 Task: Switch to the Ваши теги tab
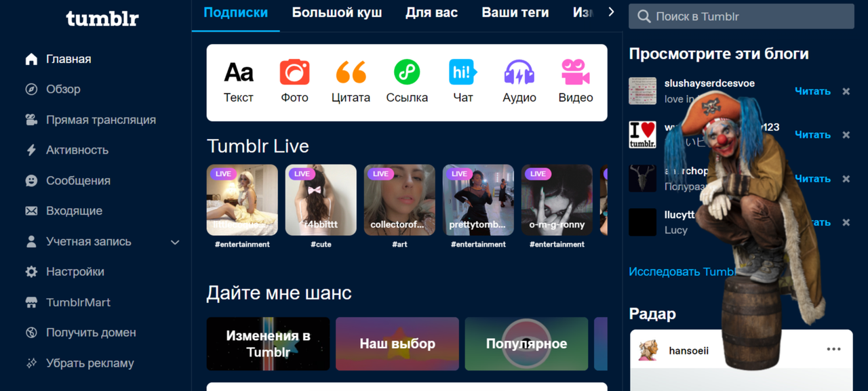(x=515, y=13)
